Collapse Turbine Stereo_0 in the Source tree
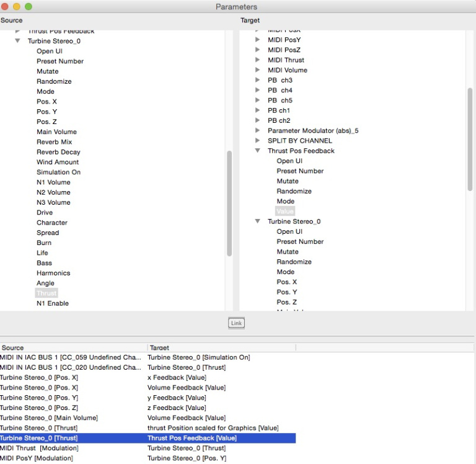The width and height of the screenshot is (476, 464). tap(17, 41)
